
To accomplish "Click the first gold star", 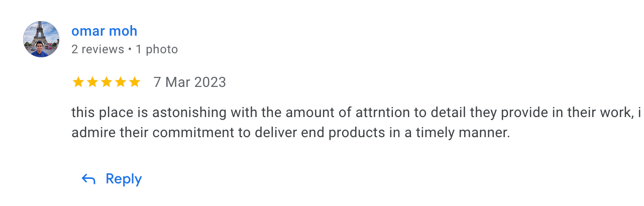I will pos(78,82).
